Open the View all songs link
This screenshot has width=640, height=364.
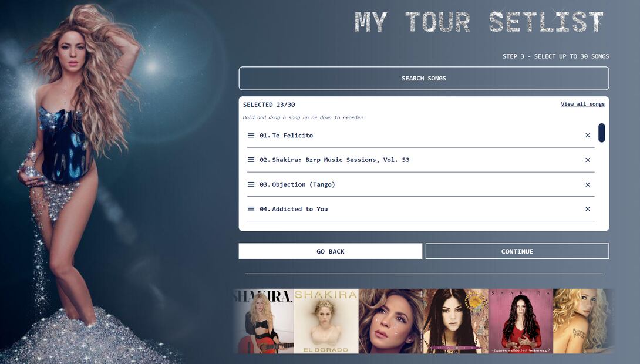pos(582,104)
